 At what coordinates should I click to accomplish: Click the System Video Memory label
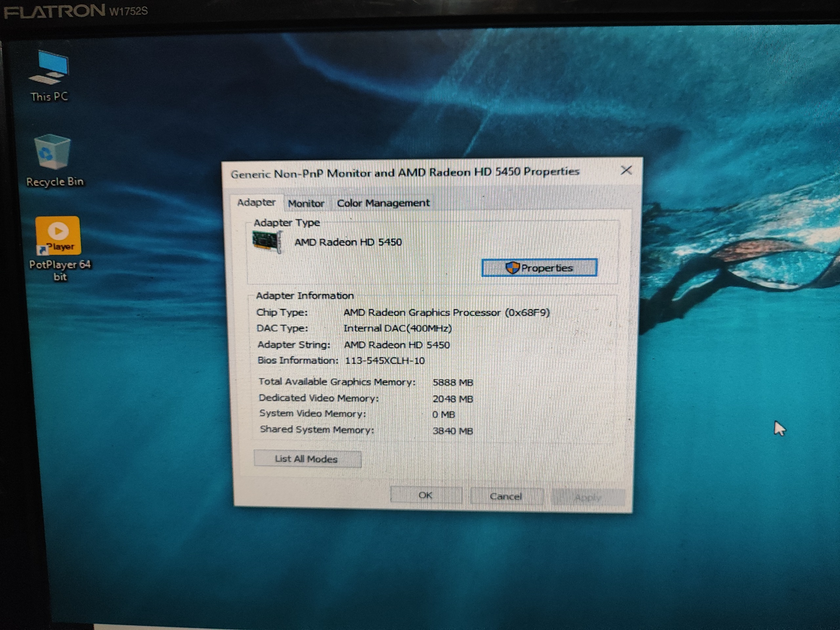click(x=312, y=413)
